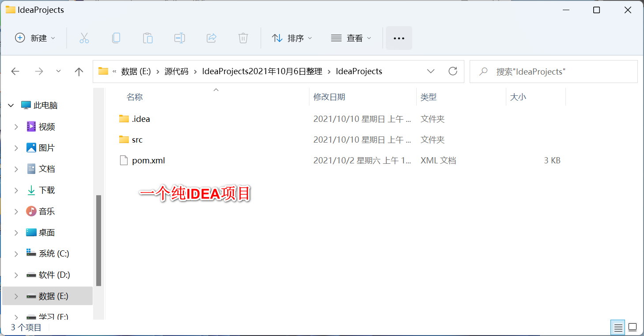Click the Copy icon in the toolbar
This screenshot has height=336, width=644.
coord(116,38)
